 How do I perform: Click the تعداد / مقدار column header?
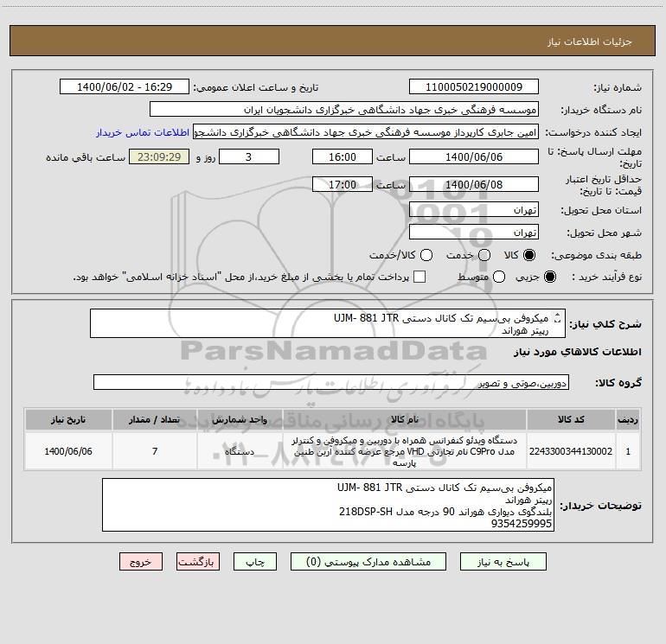[155, 420]
